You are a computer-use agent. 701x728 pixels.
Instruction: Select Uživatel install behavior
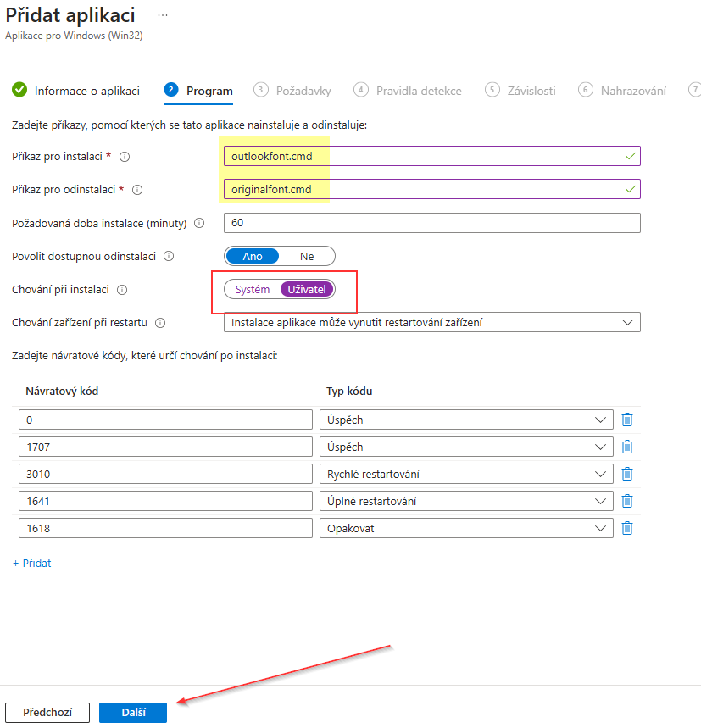(x=306, y=289)
